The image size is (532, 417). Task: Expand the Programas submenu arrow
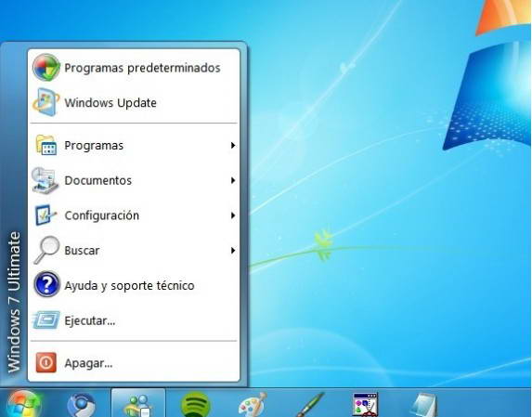click(233, 145)
